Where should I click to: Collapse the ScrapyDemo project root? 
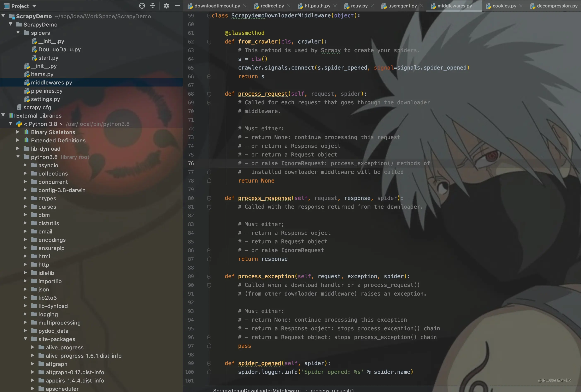pyautogui.click(x=3, y=16)
